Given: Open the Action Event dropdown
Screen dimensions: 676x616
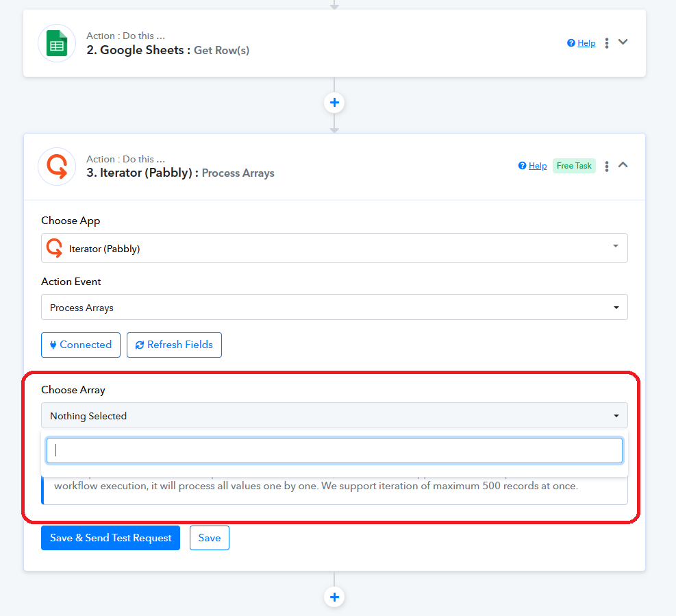Looking at the screenshot, I should [334, 308].
